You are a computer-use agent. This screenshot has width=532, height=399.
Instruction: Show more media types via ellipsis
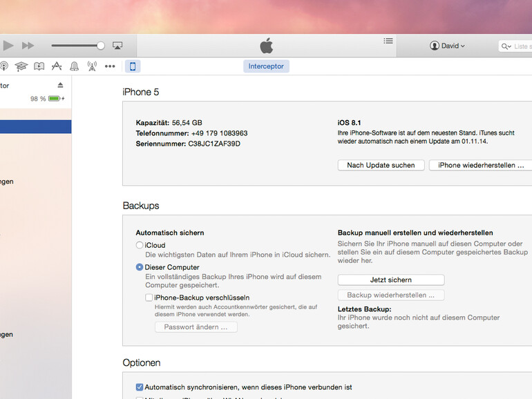(x=110, y=66)
